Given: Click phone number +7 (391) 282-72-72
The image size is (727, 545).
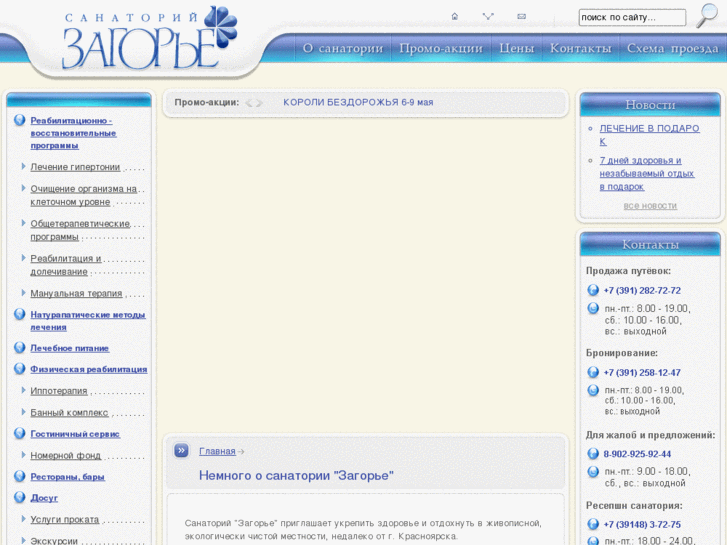Looking at the screenshot, I should click(642, 291).
